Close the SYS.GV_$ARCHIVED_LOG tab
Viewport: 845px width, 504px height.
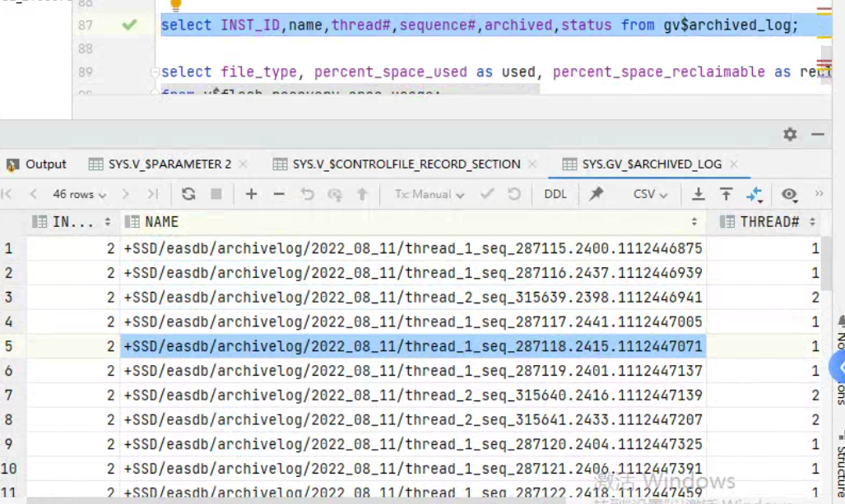click(x=734, y=164)
